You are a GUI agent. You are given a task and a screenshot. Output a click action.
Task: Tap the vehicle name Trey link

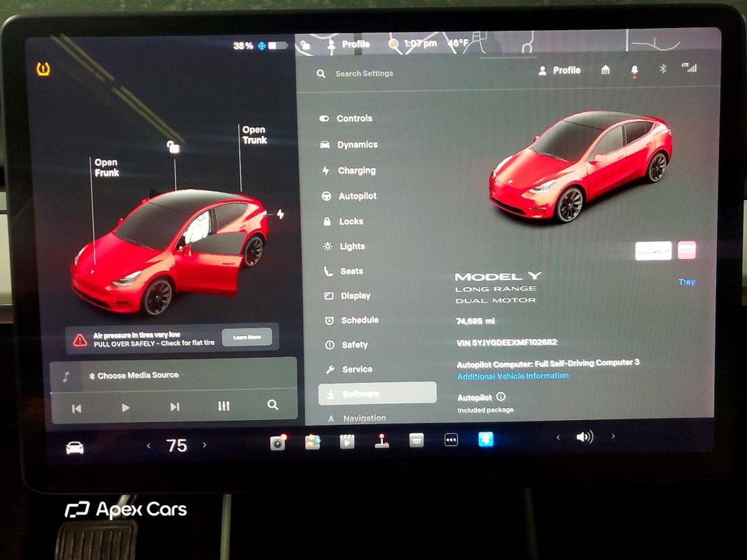687,282
